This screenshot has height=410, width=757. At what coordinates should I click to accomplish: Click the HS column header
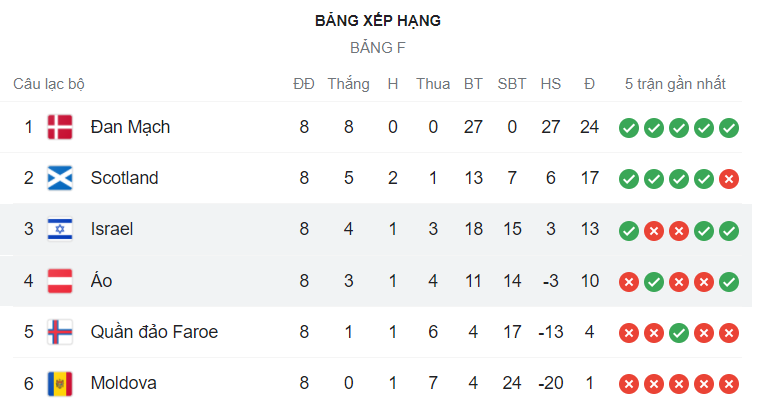[x=550, y=84]
